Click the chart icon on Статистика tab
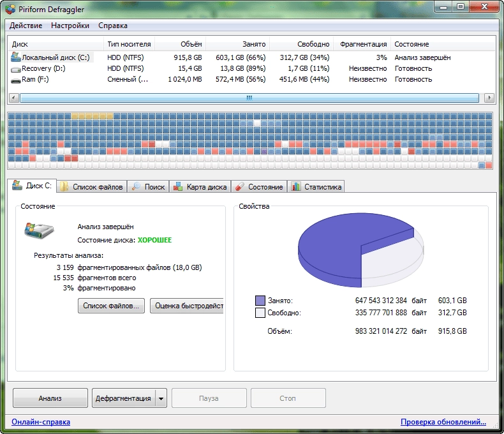504x434 pixels. coord(296,186)
